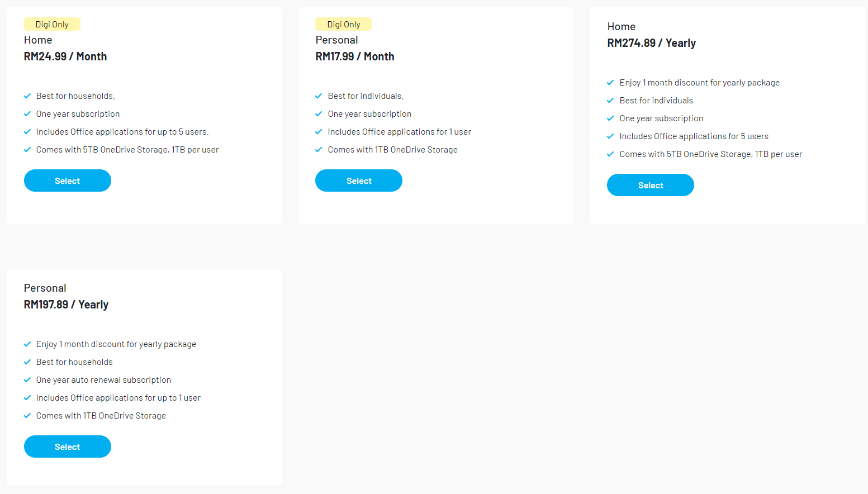Hit Select for Personal RM197.89 yearly plan

coord(67,446)
